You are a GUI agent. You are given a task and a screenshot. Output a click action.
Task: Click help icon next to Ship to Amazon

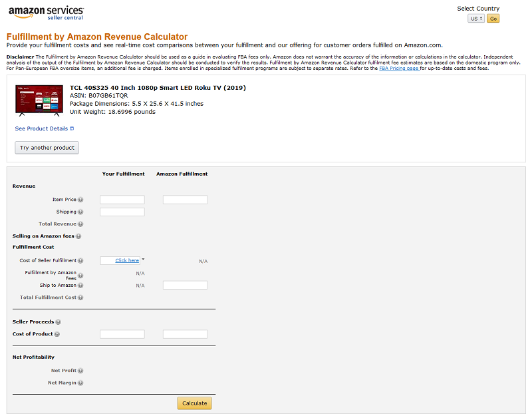click(80, 286)
